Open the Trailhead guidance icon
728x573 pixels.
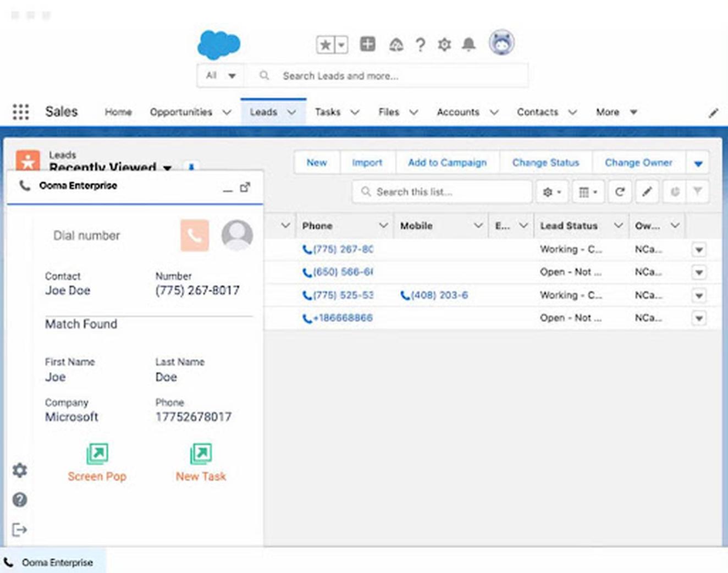(x=396, y=45)
